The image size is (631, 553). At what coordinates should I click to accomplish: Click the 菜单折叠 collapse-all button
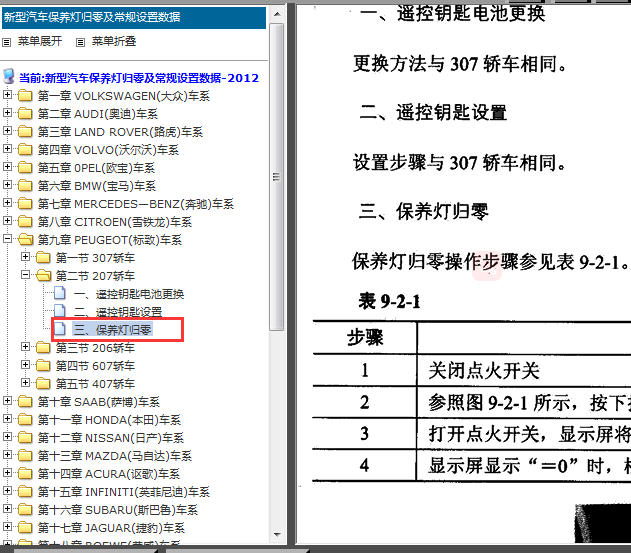click(113, 41)
